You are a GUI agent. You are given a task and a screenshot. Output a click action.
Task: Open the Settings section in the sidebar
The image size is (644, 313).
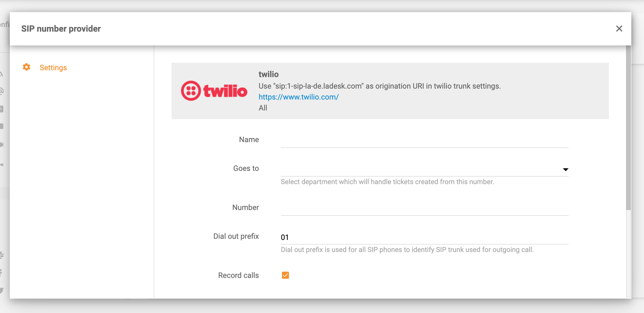click(53, 68)
